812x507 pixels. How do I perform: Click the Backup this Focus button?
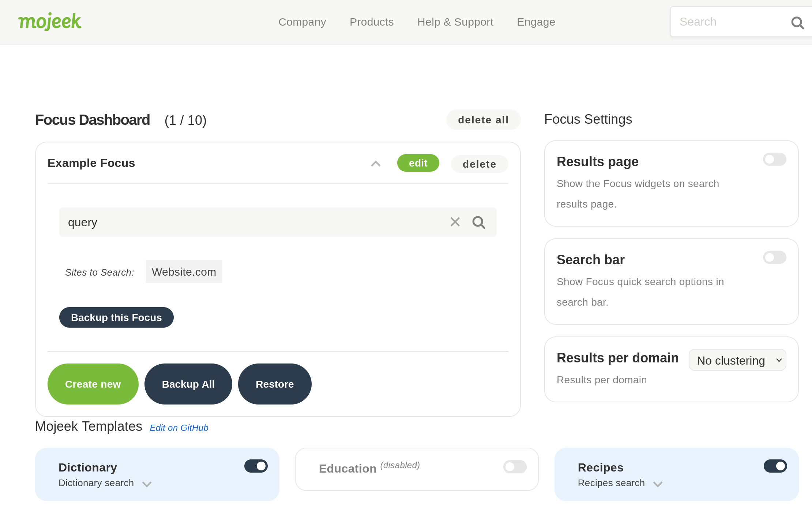[116, 317]
